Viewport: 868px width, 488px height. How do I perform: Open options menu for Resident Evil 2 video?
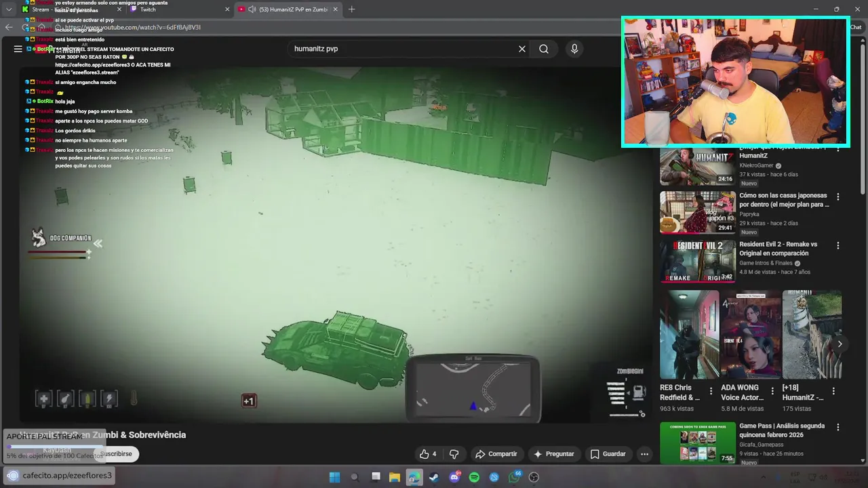pos(837,245)
